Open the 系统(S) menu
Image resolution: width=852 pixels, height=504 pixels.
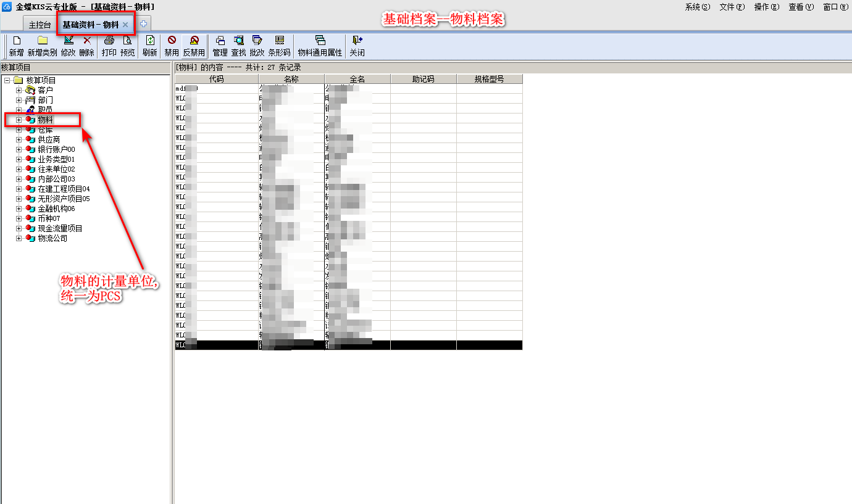(x=697, y=7)
